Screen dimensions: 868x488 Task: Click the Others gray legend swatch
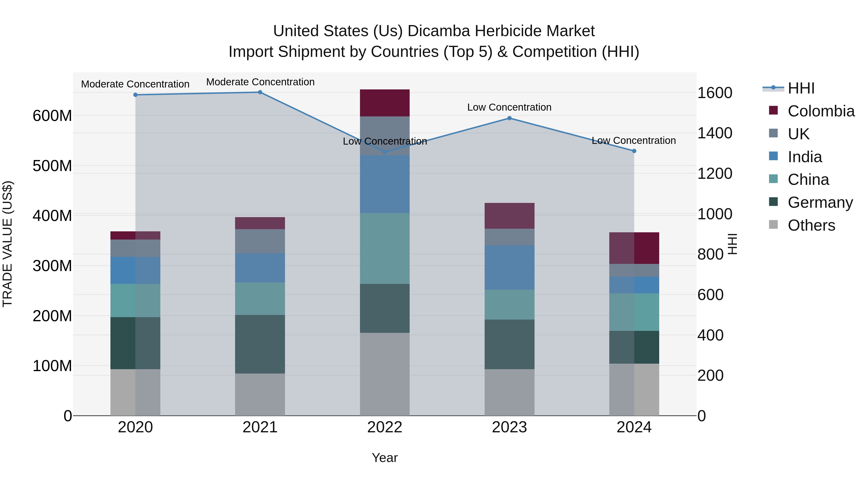(773, 225)
